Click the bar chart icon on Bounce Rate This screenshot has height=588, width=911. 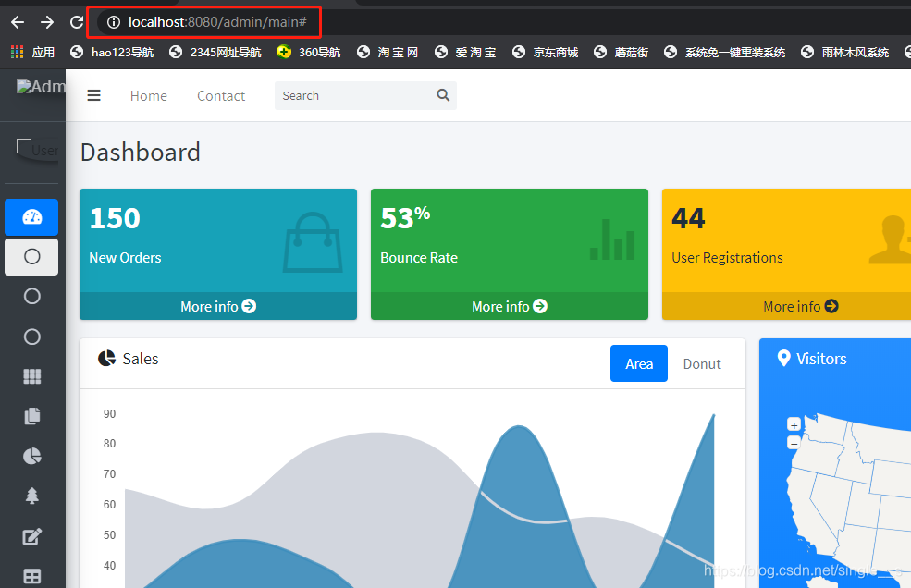coord(612,239)
